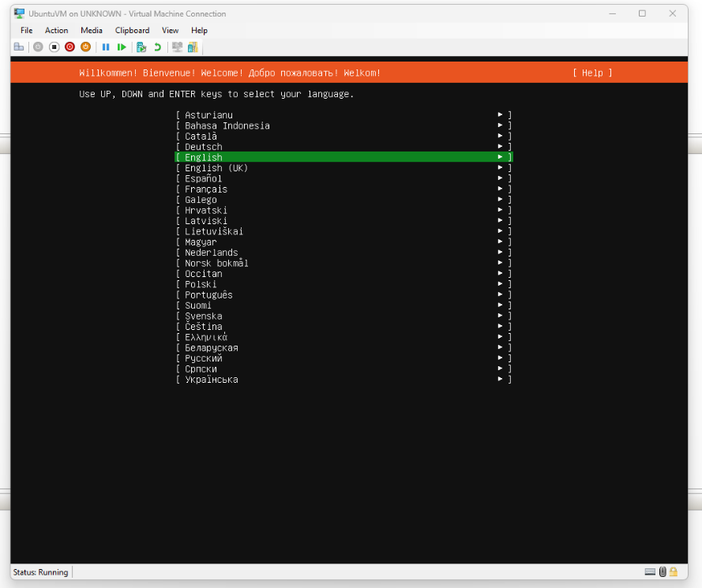Revert the VM with the green arrow icon

pos(157,47)
